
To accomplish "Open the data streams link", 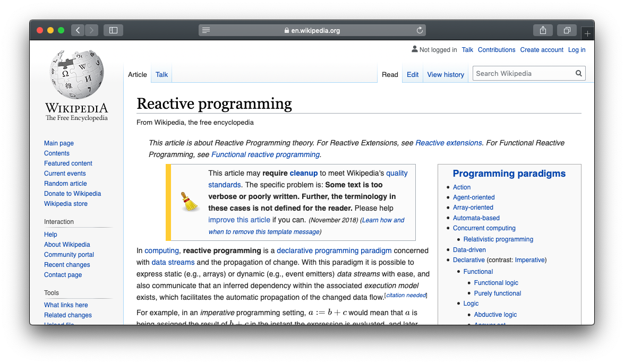I will (173, 262).
